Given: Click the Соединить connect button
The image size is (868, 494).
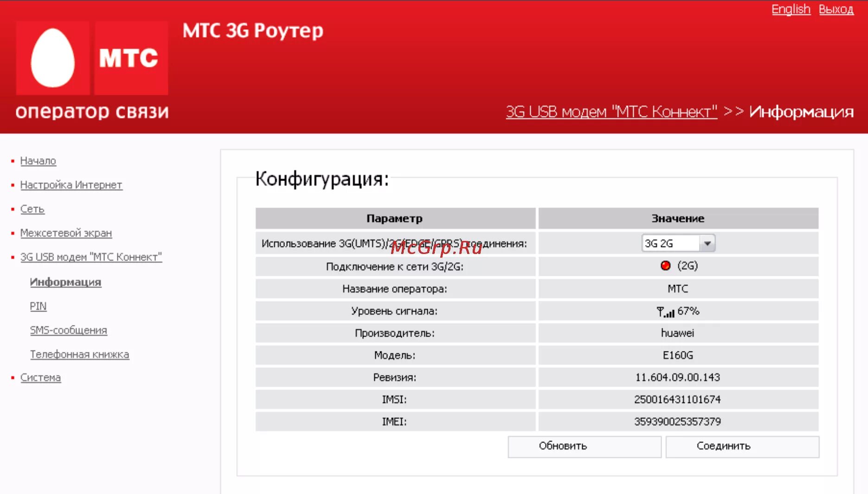Looking at the screenshot, I should (x=742, y=447).
